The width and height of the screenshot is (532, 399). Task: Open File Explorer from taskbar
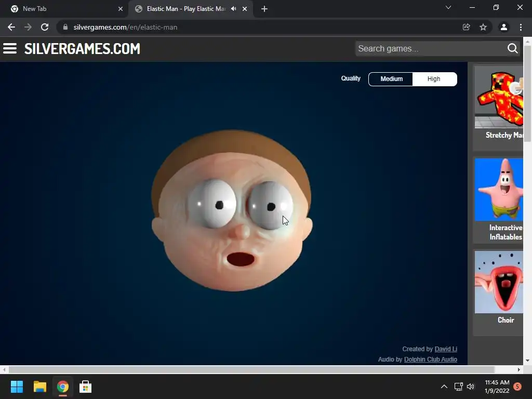coord(39,387)
